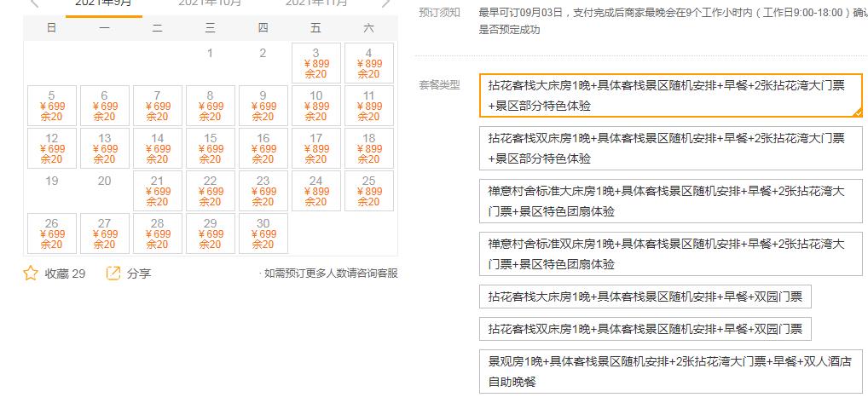The height and width of the screenshot is (409, 868).
Task: Choose 景观房 package with 自助晚餐
Action: pyautogui.click(x=670, y=372)
